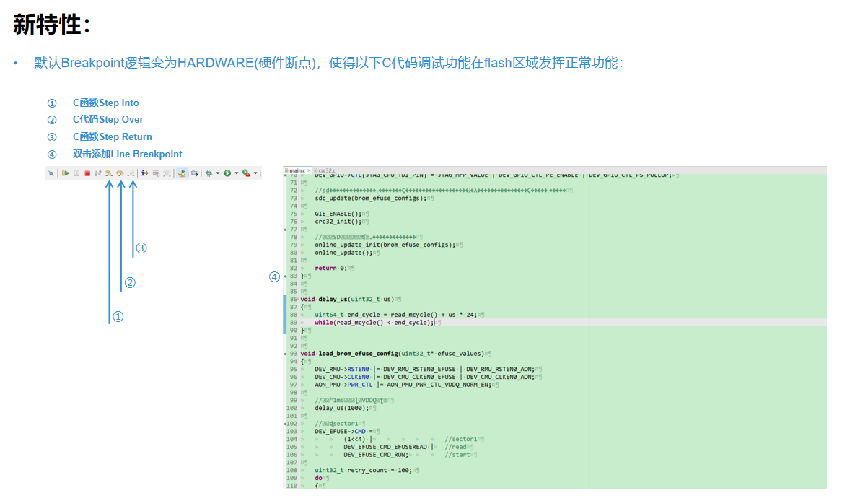Image resolution: width=868 pixels, height=501 pixels.
Task: Click the Resume debug button
Action: [65, 173]
